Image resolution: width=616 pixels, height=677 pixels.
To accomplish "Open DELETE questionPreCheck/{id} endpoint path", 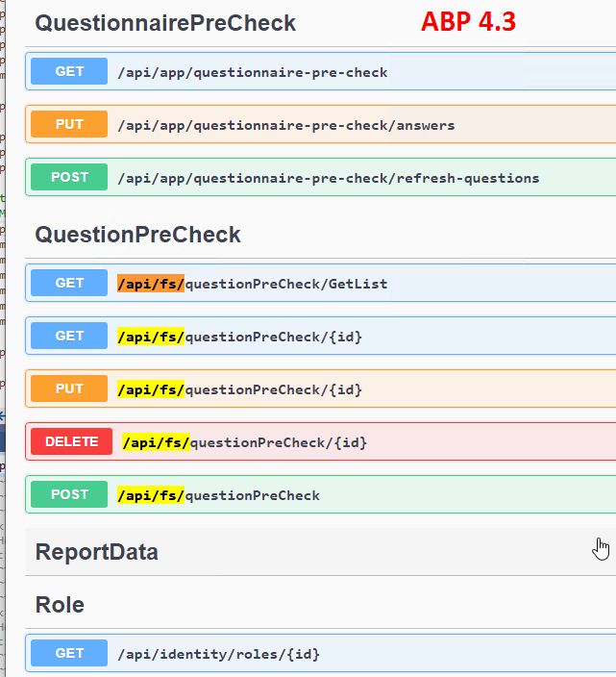I will point(244,442).
